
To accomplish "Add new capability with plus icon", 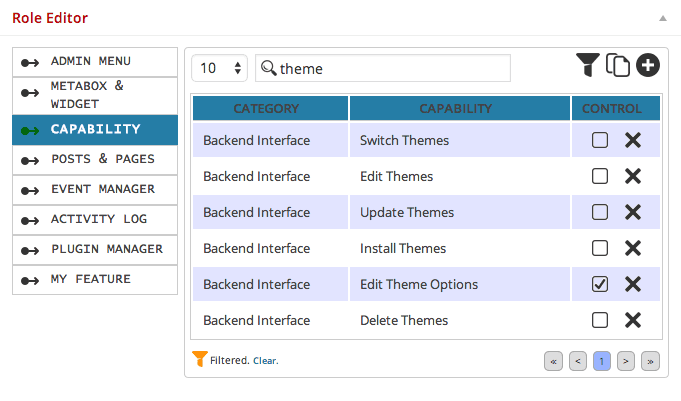I will (x=648, y=65).
